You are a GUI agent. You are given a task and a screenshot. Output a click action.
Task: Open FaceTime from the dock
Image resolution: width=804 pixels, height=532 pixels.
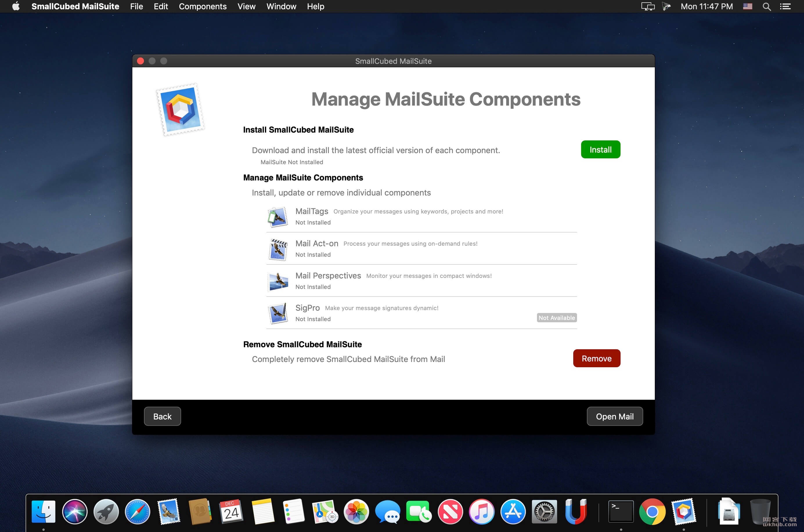pos(419,511)
